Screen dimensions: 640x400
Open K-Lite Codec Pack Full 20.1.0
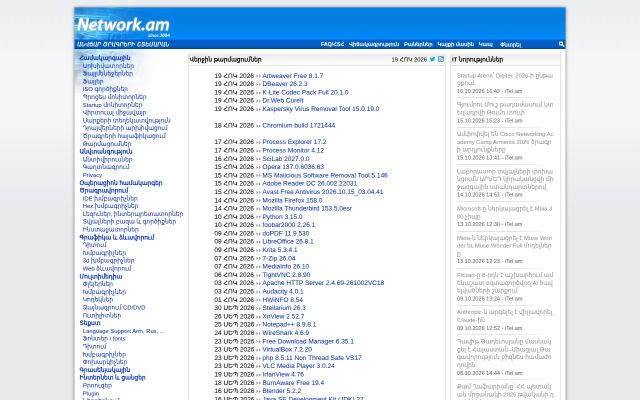[x=305, y=92]
